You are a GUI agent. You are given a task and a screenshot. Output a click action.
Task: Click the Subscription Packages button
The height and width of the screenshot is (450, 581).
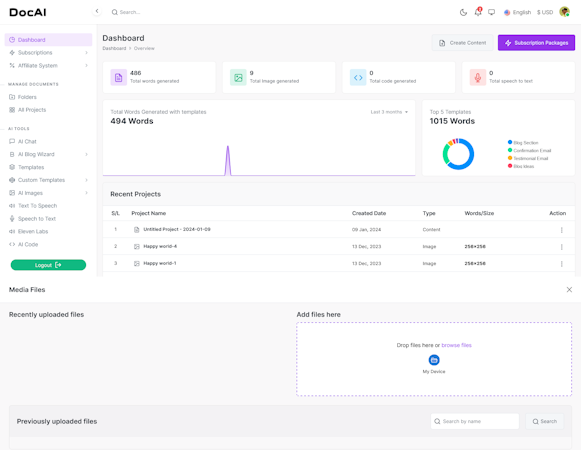click(x=536, y=43)
